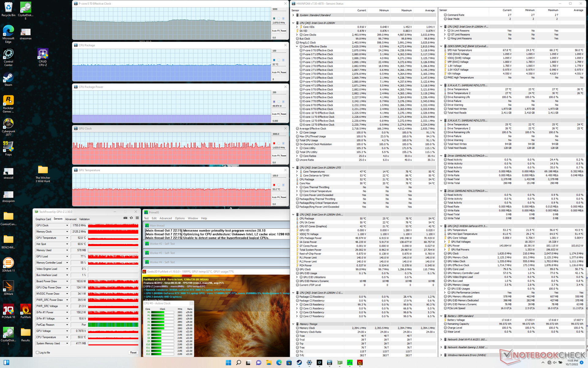
Task: Click Reset in GPU Clock graph window
Action: (284, 156)
